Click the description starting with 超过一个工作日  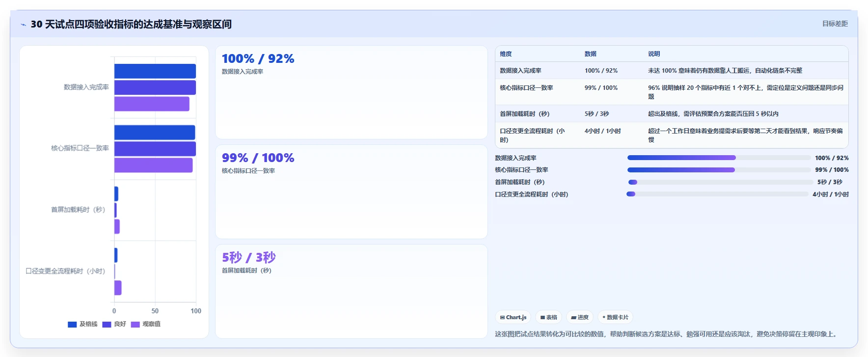pyautogui.click(x=745, y=135)
